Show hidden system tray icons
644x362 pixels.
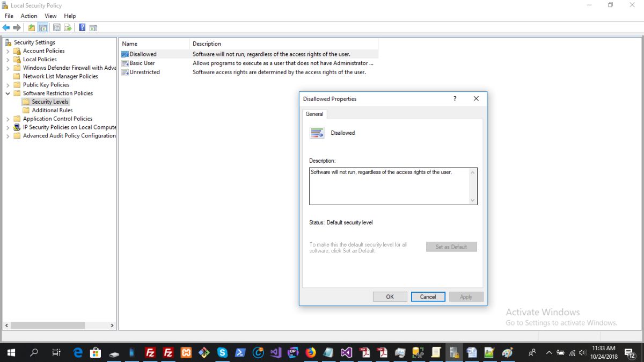point(549,353)
